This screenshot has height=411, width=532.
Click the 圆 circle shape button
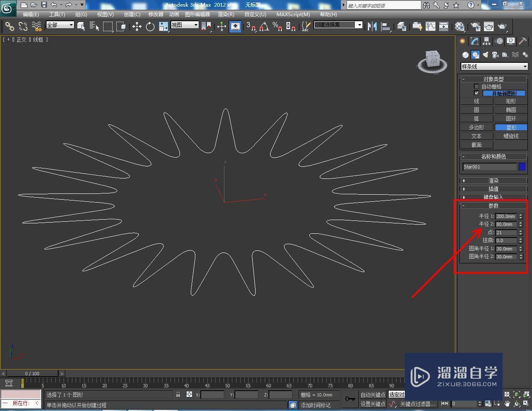pos(476,110)
